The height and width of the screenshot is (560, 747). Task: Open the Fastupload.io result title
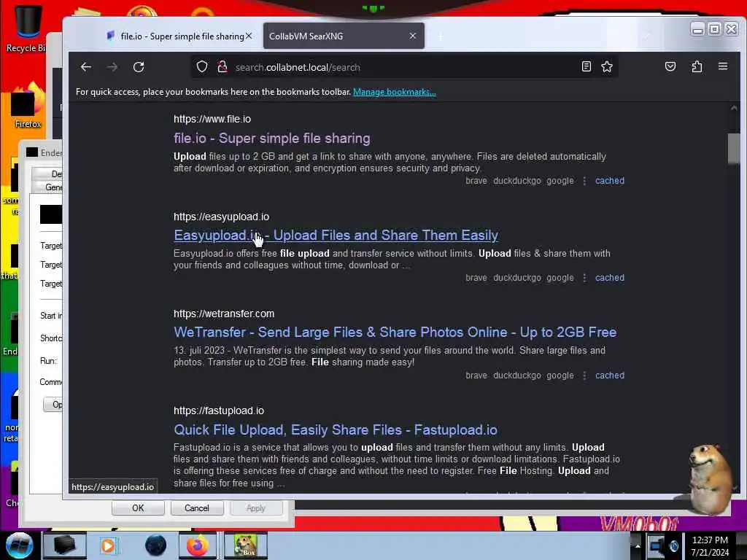tap(336, 430)
